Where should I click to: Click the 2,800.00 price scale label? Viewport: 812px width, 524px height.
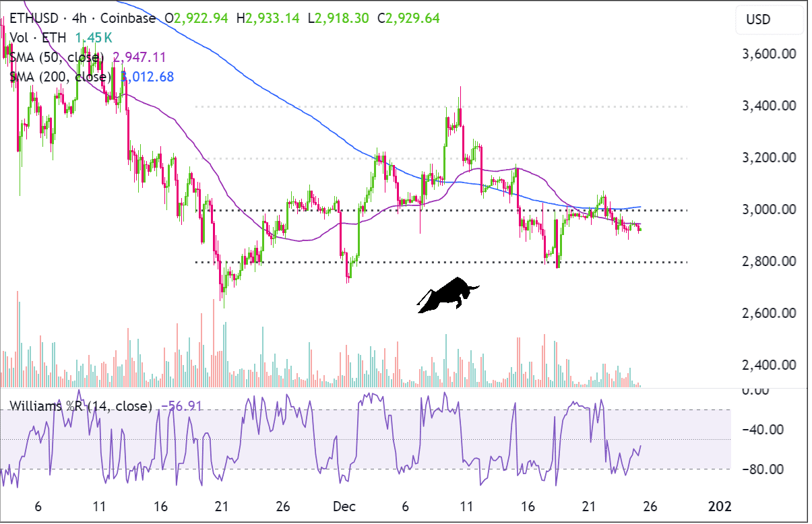click(x=770, y=260)
